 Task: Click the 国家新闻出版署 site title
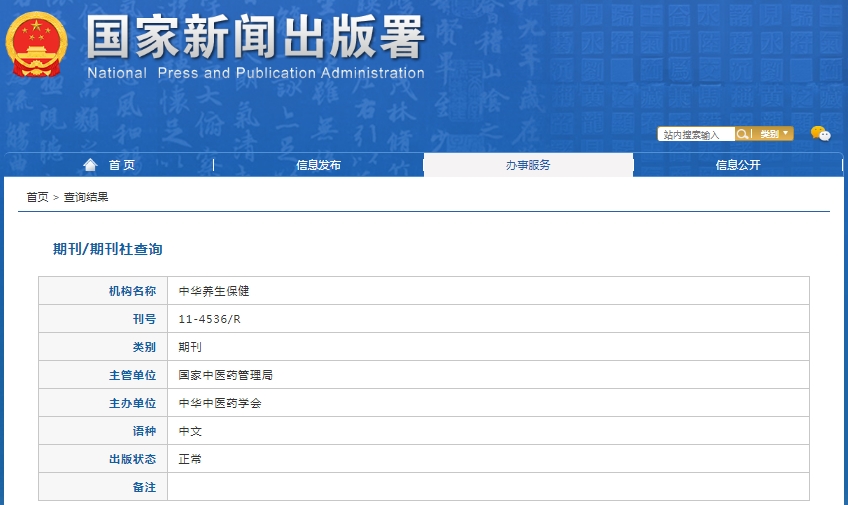click(x=255, y=38)
